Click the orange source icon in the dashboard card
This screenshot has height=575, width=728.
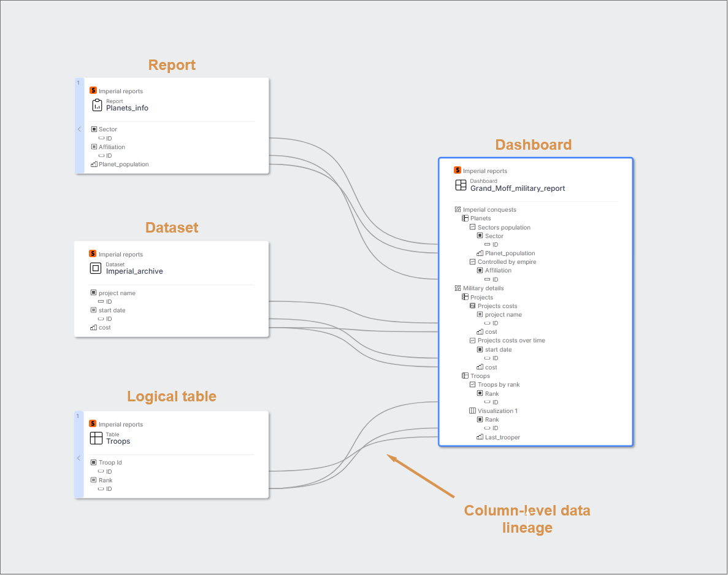458,171
